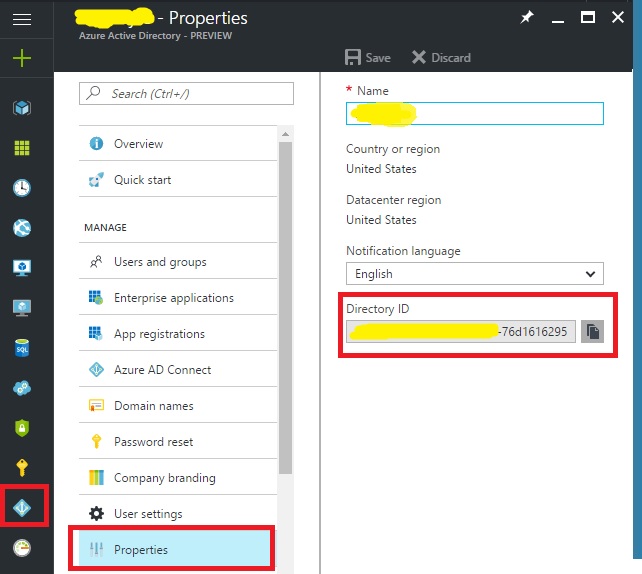This screenshot has height=574, width=642.
Task: Click the Save toolbar button
Action: [x=368, y=57]
